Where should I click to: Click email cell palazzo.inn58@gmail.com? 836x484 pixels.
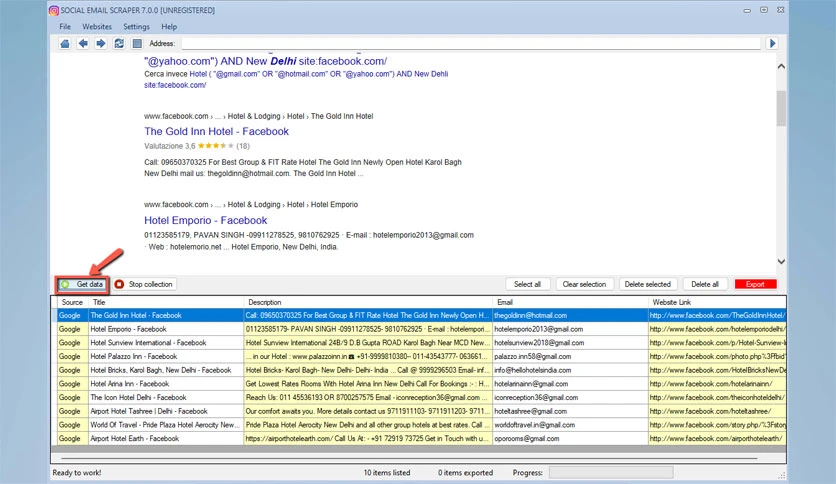coord(570,357)
